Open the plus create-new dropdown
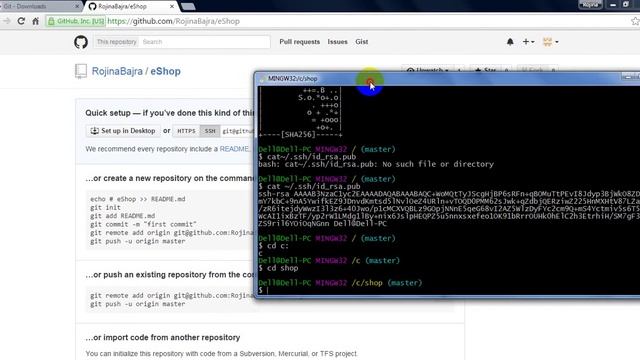The image size is (640, 360). click(528, 42)
